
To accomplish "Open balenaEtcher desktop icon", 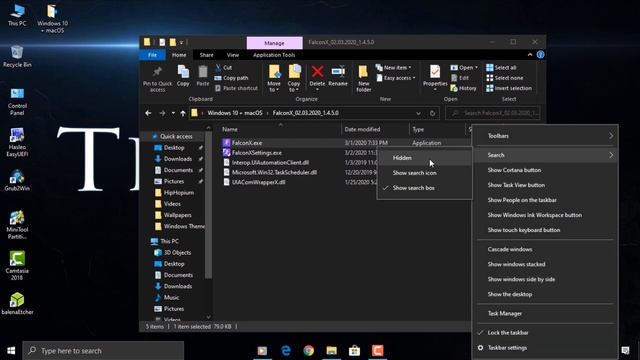I will [x=17, y=304].
